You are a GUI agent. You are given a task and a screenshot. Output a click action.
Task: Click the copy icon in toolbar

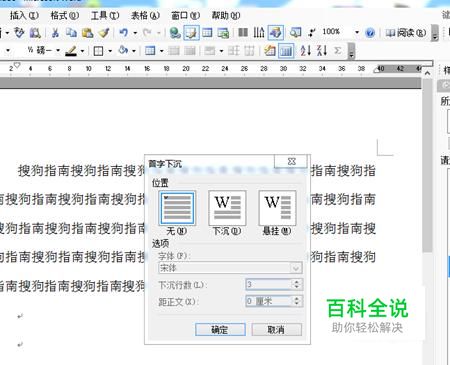71,33
